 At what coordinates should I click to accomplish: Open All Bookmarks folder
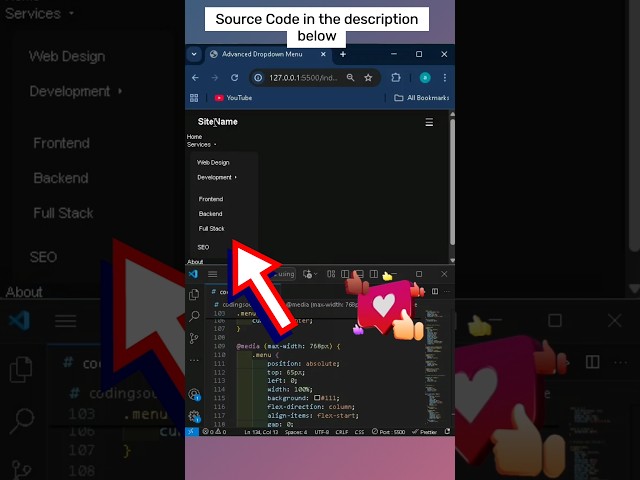click(422, 98)
